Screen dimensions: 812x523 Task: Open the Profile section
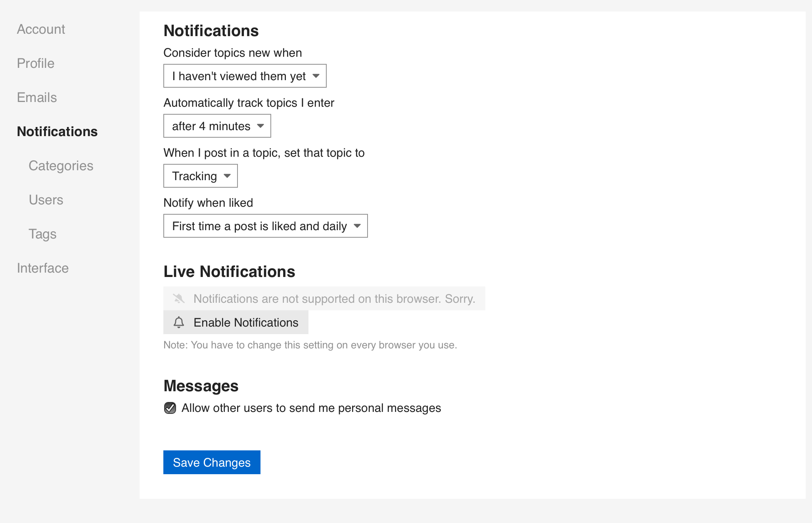click(36, 63)
